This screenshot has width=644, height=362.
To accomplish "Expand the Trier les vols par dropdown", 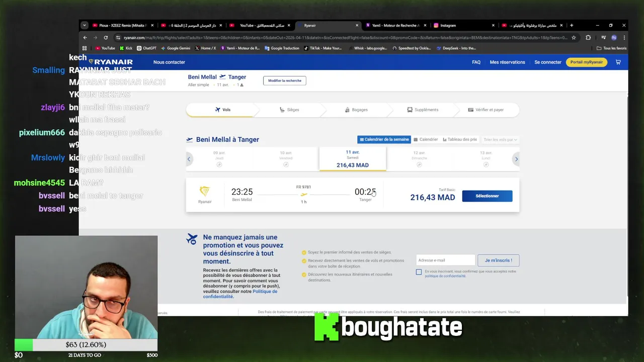I will click(500, 140).
